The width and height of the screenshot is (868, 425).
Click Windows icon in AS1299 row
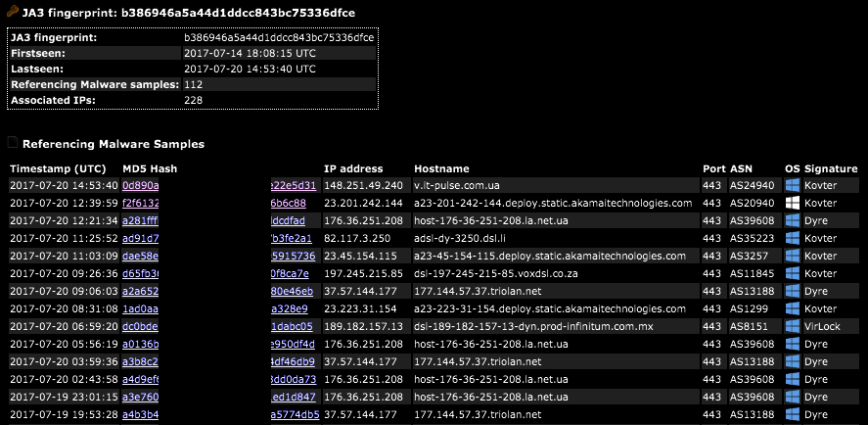793,308
